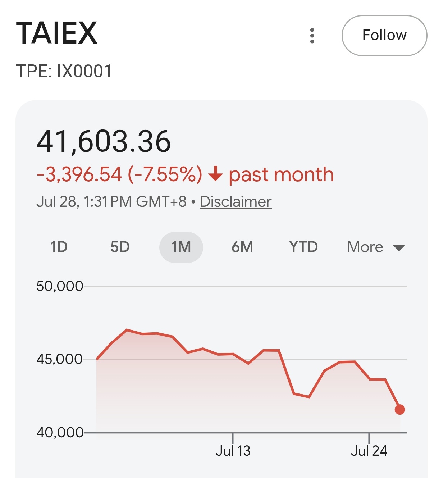
Task: Expand the More ranges dropdown
Action: (x=376, y=247)
